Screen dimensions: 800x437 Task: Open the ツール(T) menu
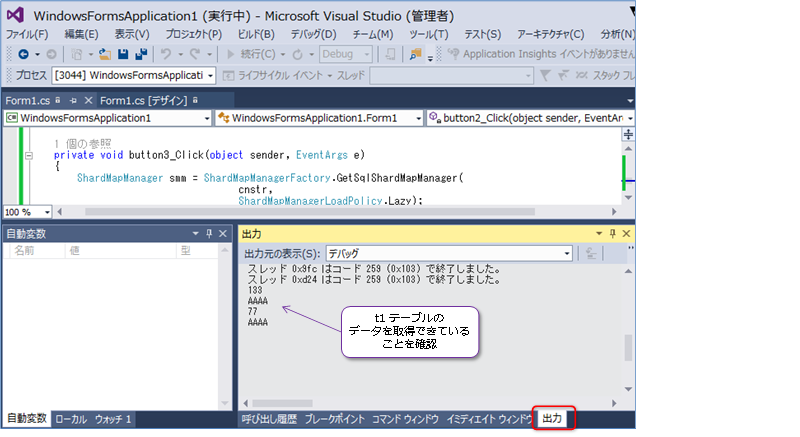[429, 34]
